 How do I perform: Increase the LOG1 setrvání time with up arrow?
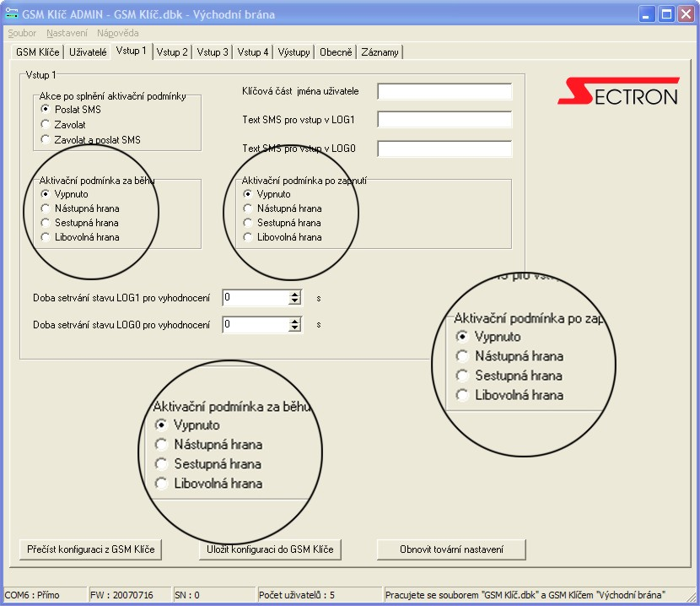294,294
